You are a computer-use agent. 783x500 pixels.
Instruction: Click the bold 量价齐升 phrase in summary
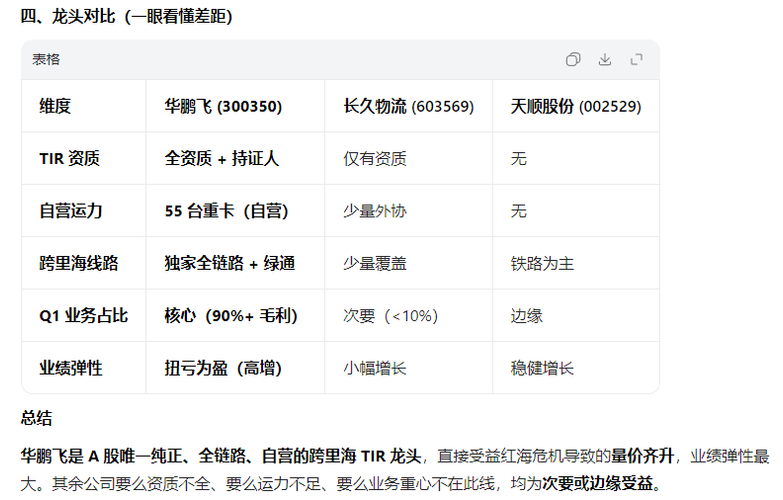(x=643, y=456)
